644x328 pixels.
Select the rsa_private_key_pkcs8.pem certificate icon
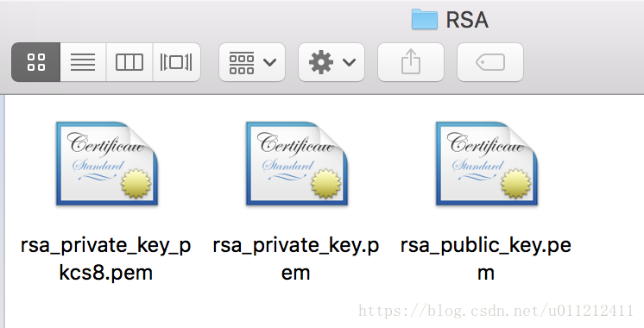(107, 163)
